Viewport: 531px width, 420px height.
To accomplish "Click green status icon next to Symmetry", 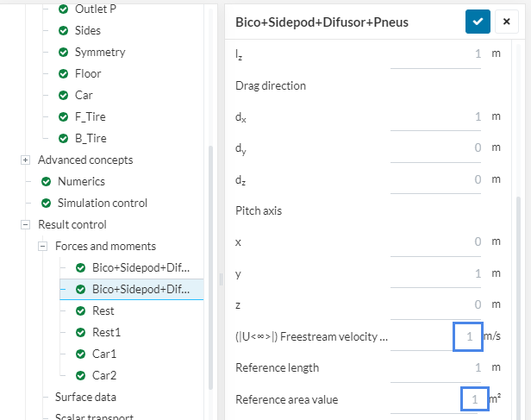I will 64,52.
